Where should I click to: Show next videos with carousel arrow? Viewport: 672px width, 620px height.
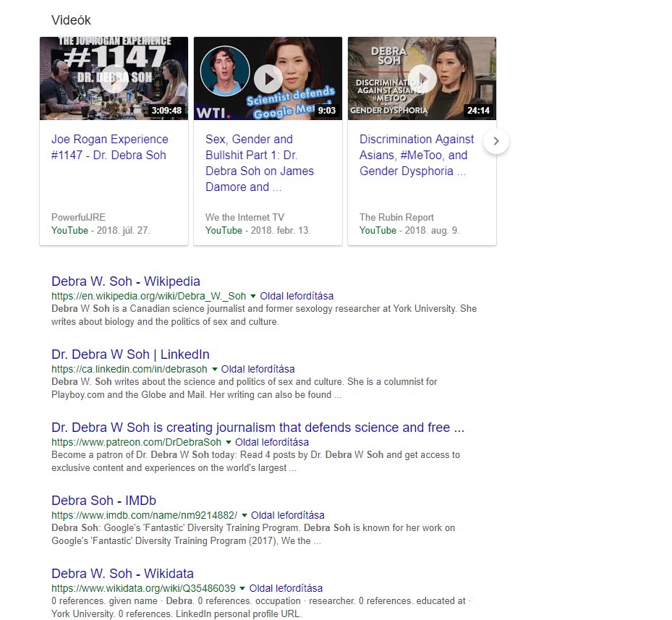496,141
